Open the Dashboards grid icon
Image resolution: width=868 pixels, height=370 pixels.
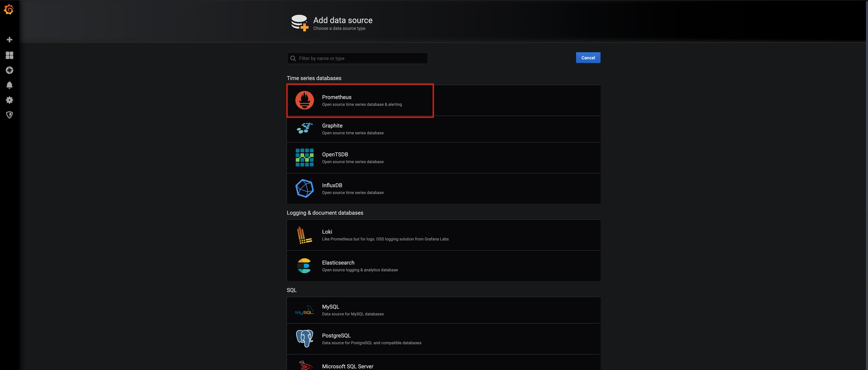click(x=9, y=55)
